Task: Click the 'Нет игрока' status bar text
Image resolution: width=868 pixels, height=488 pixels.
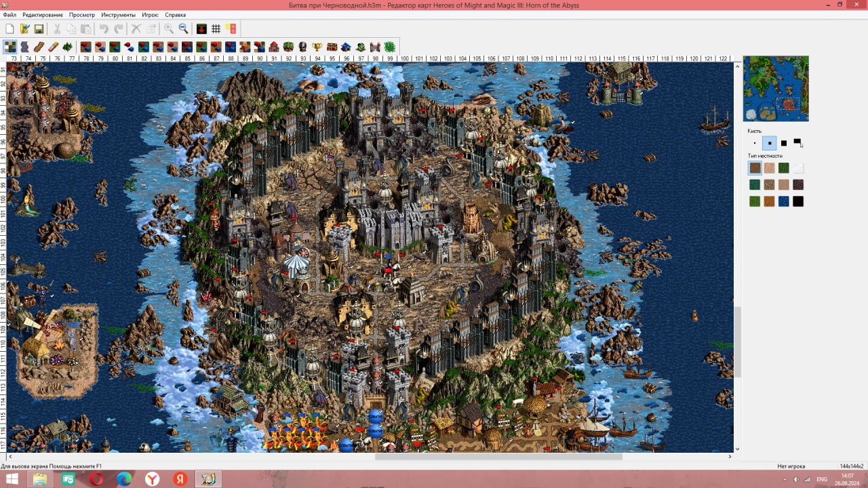Action: 790,466
